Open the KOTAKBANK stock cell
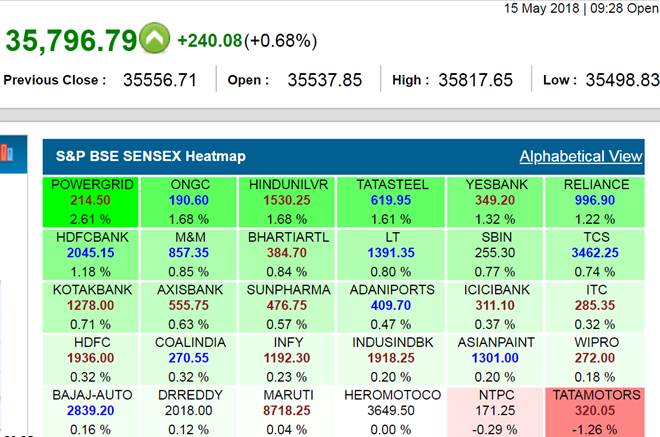 (90, 306)
